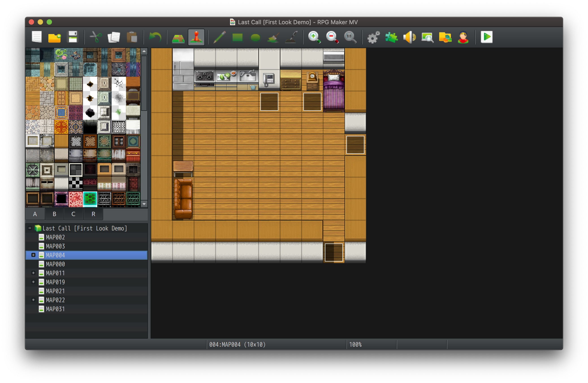This screenshot has height=383, width=588.
Task: Pick the pink marble tile in the palette
Action: pyautogui.click(x=76, y=199)
